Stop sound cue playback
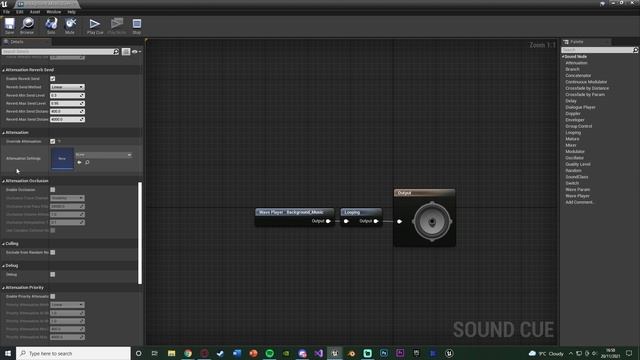The width and height of the screenshot is (640, 360). click(137, 25)
